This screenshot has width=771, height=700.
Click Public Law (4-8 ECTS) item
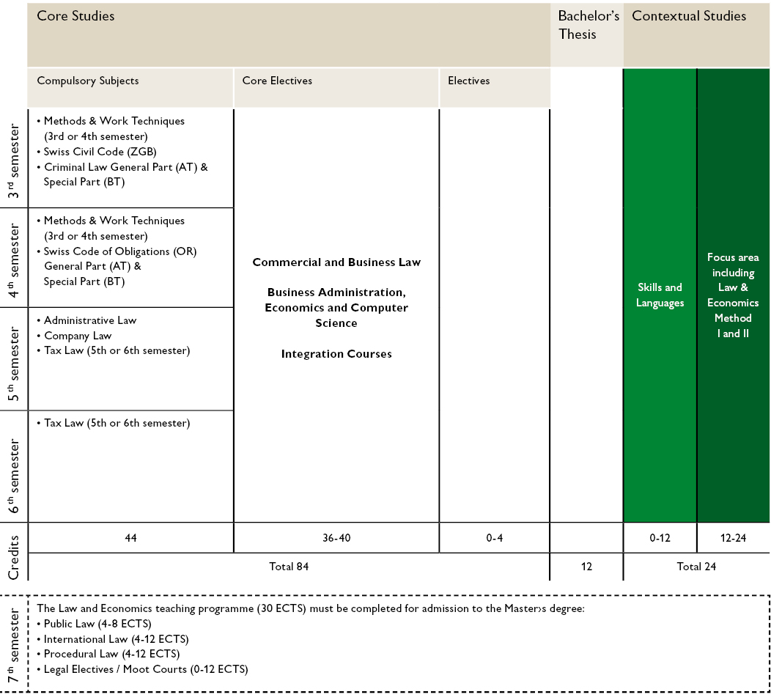(x=97, y=624)
